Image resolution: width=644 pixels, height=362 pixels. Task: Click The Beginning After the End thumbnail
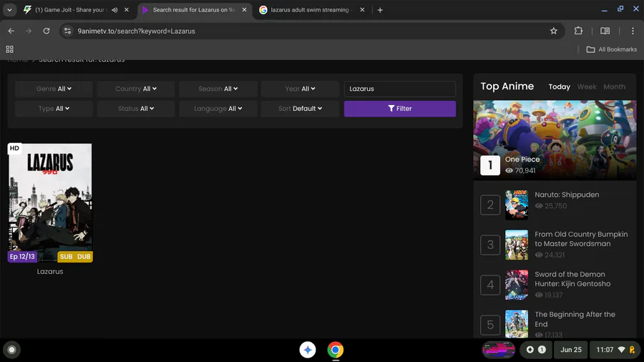click(x=517, y=324)
